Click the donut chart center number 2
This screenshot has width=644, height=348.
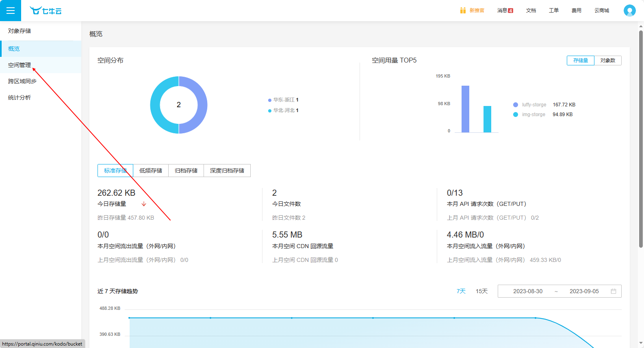click(x=179, y=105)
